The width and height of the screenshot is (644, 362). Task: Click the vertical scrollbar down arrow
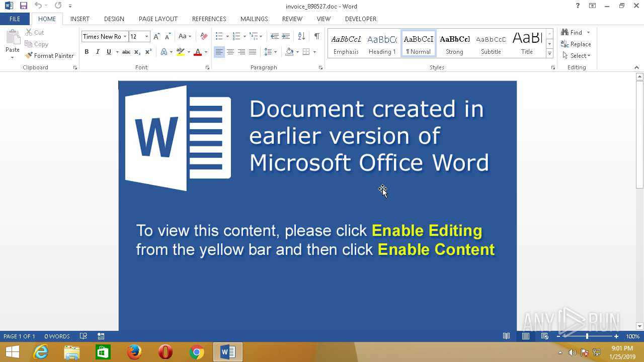click(639, 326)
